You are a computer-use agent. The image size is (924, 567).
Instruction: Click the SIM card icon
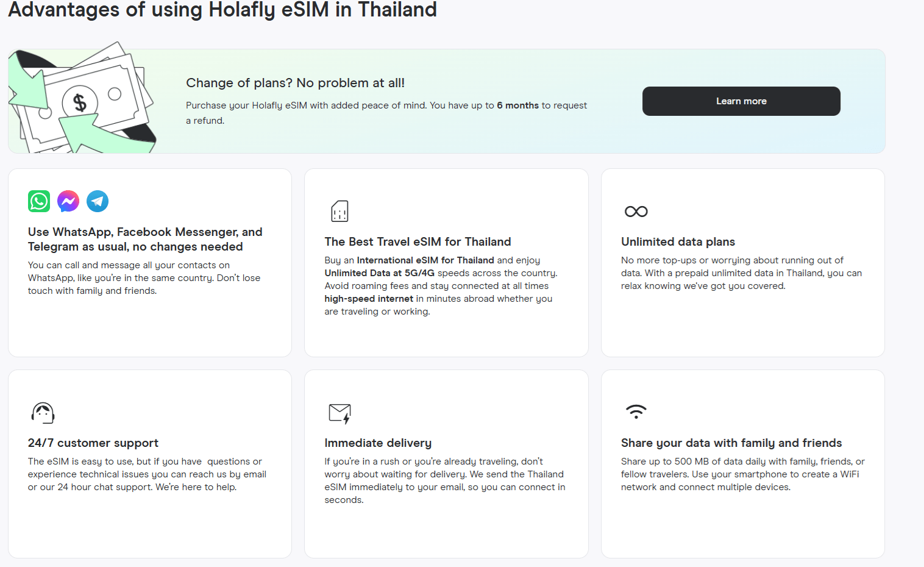coord(339,212)
